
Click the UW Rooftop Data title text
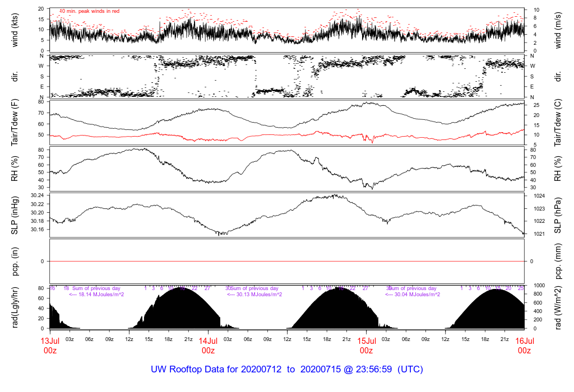point(286,370)
